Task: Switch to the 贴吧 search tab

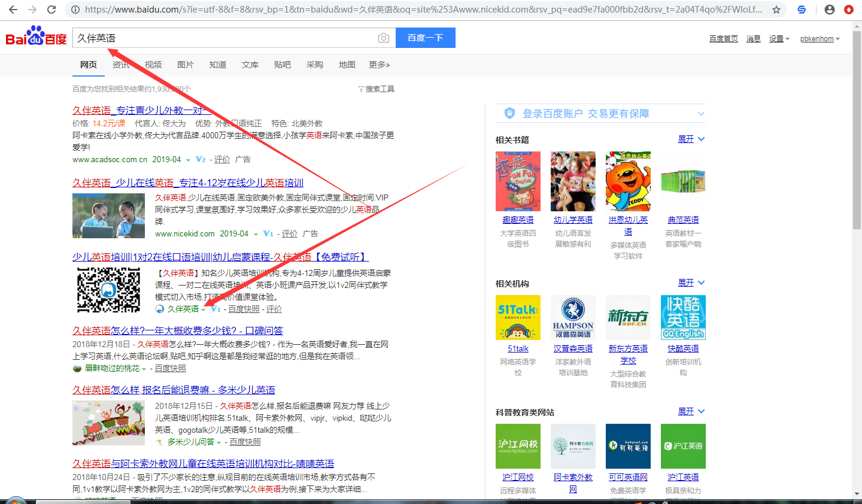Action: click(283, 65)
